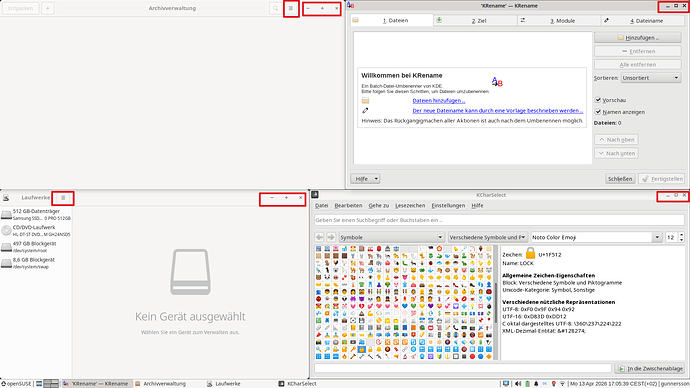The image size is (690, 388).
Task: Focus the KCharSelect search term field
Action: click(499, 220)
